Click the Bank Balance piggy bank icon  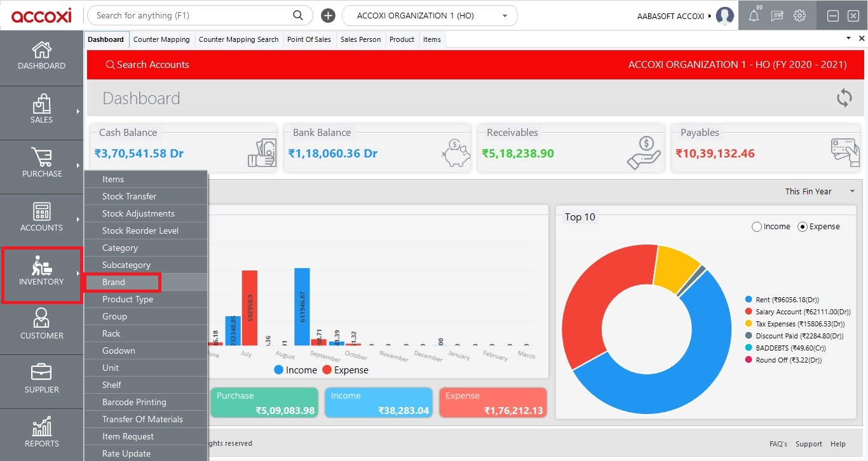pos(456,153)
